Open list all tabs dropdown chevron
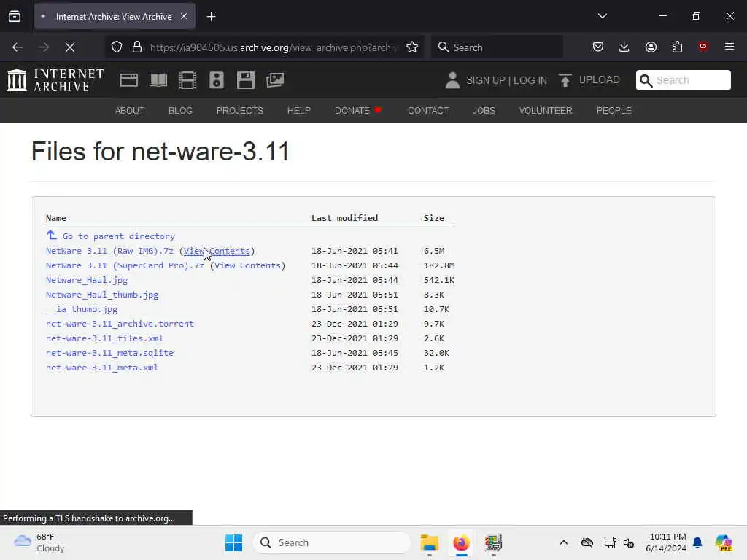 coord(602,16)
